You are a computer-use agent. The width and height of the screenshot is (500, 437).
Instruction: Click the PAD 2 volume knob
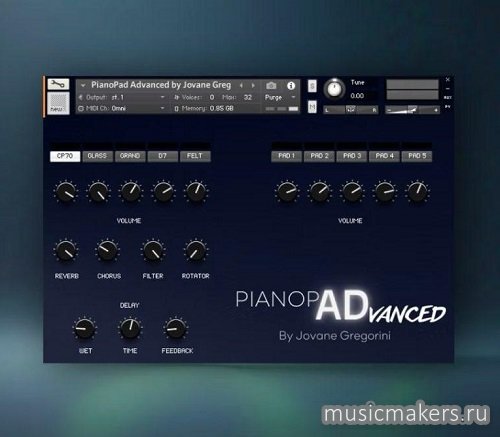(319, 192)
